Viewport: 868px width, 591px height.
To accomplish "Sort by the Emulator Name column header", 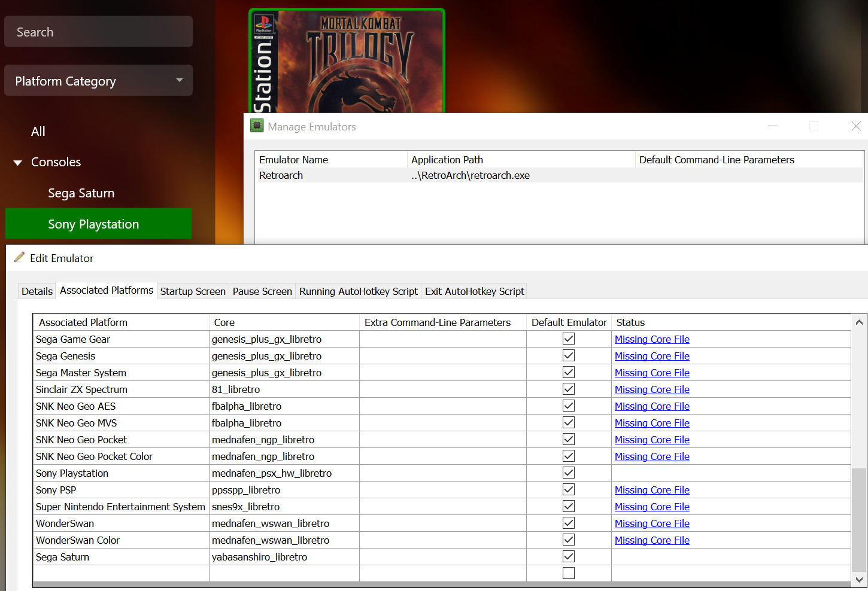I will 331,160.
